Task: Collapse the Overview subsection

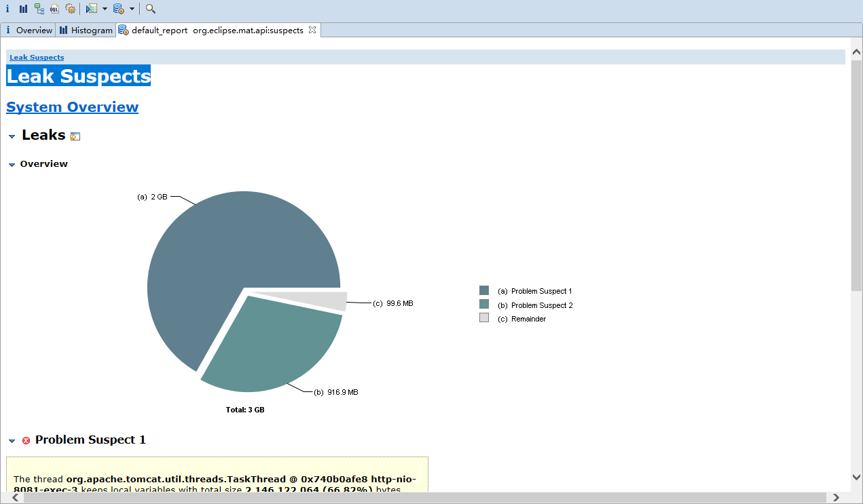Action: pos(12,165)
